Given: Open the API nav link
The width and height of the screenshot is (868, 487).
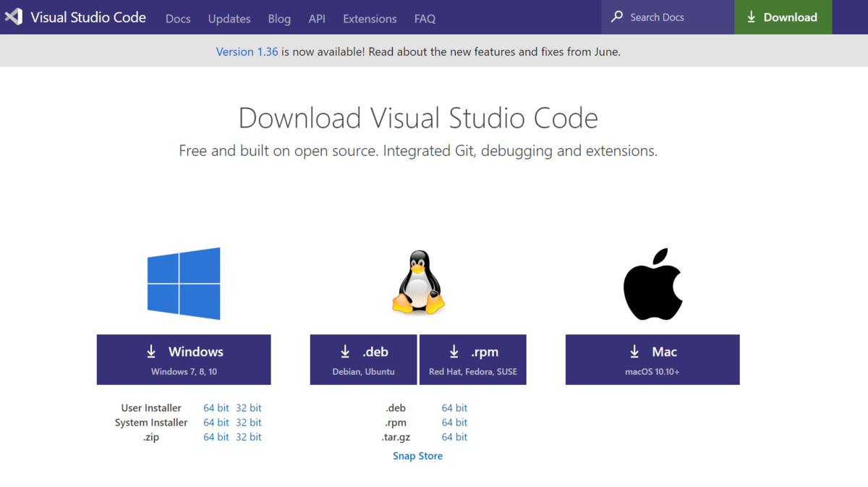Looking at the screenshot, I should (317, 19).
